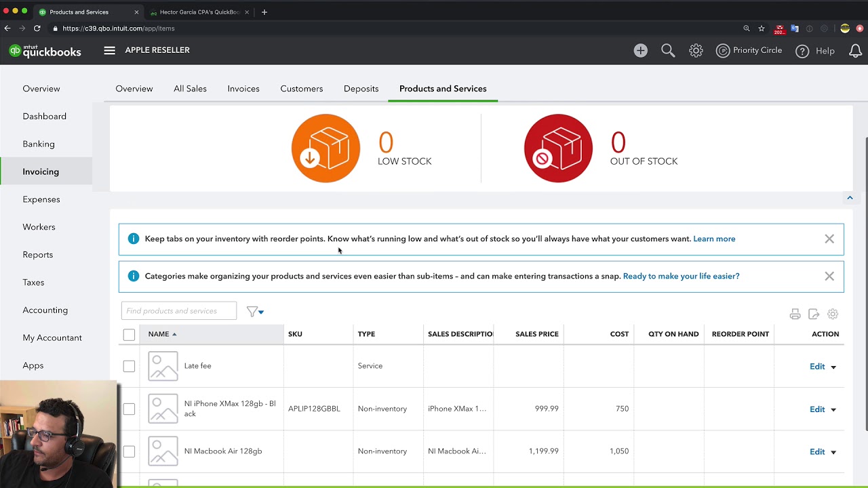Open Workers in the sidebar
Image resolution: width=868 pixels, height=488 pixels.
[39, 227]
